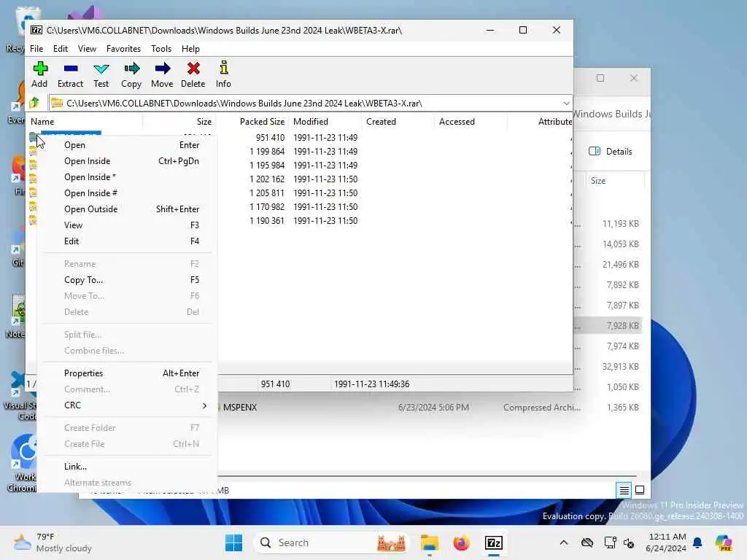Open the Edit menu
Image resolution: width=747 pixels, height=560 pixels.
coord(60,49)
